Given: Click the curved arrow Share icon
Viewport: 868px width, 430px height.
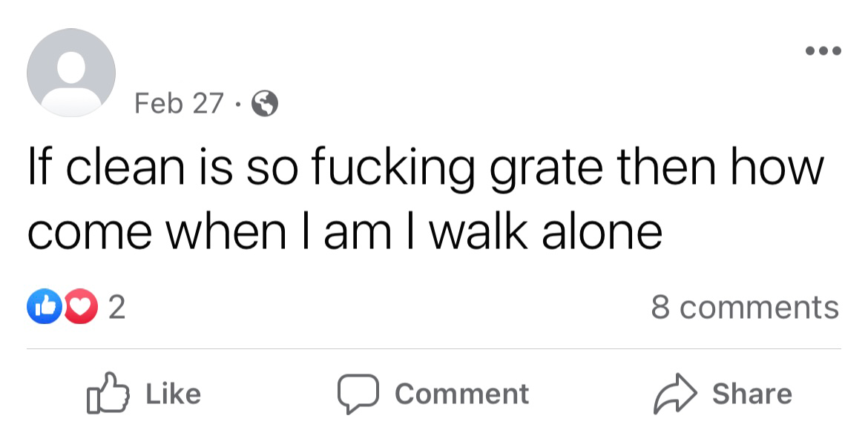Looking at the screenshot, I should (x=675, y=392).
